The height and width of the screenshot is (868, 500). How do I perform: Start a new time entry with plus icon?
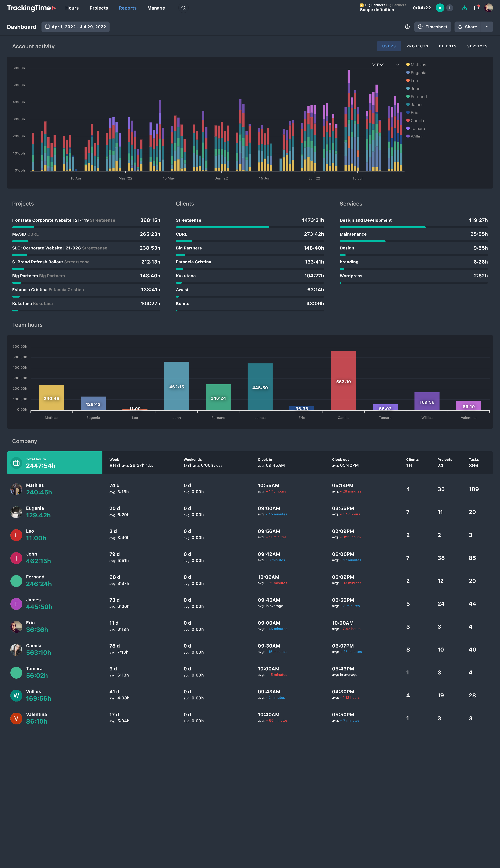[450, 8]
